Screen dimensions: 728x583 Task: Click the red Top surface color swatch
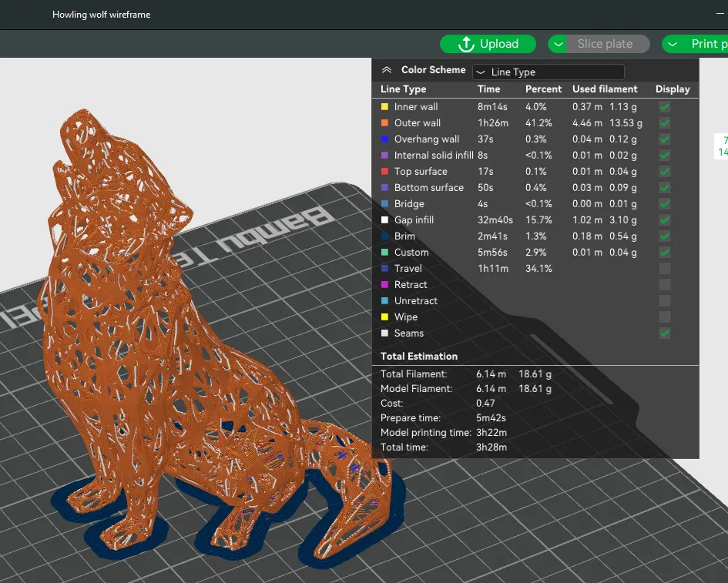(384, 172)
